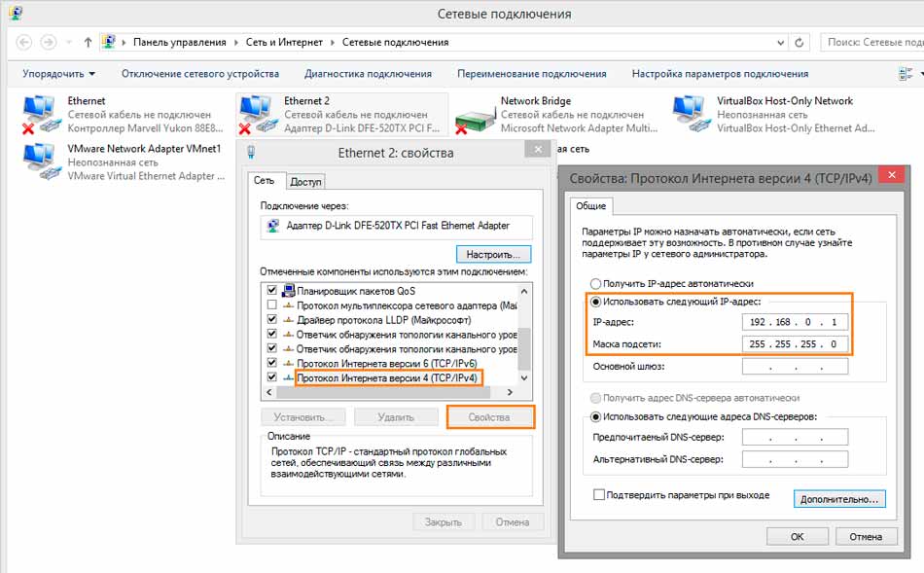The image size is (924, 573).
Task: Expand the recent locations dropdown arrow
Action: pos(69,43)
